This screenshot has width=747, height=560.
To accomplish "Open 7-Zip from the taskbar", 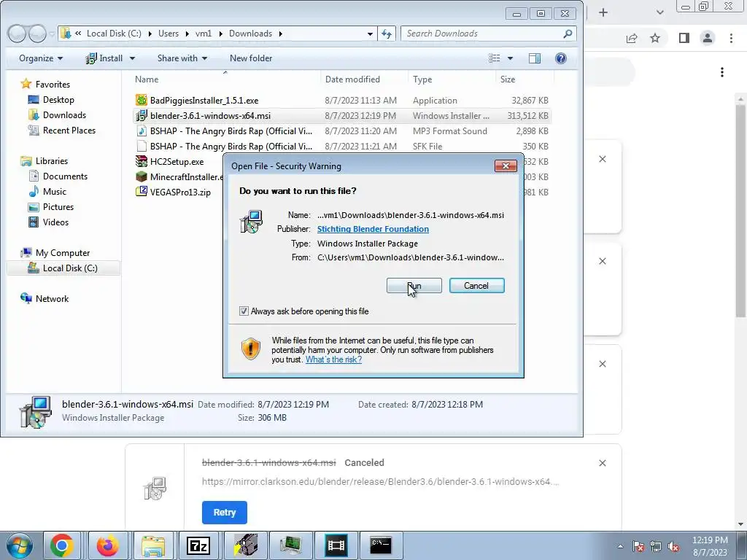I will pyautogui.click(x=198, y=545).
